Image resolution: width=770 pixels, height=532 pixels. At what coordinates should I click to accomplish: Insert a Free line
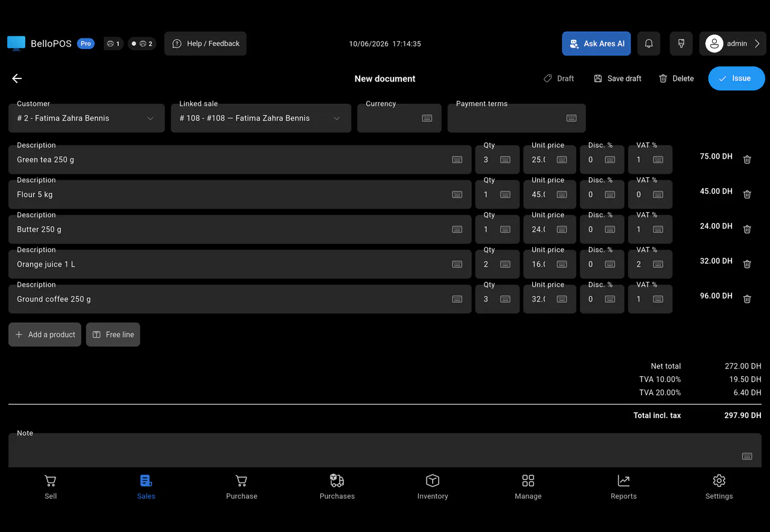pos(113,335)
